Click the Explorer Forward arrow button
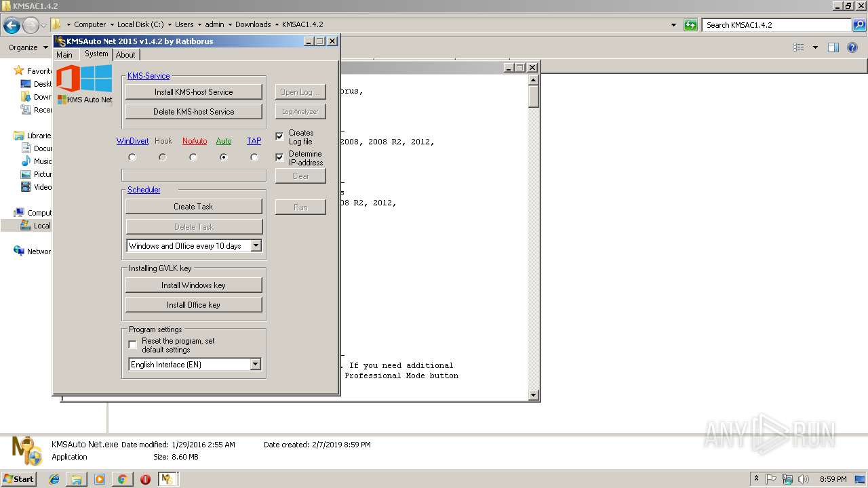The height and width of the screenshot is (488, 868). pos(31,26)
